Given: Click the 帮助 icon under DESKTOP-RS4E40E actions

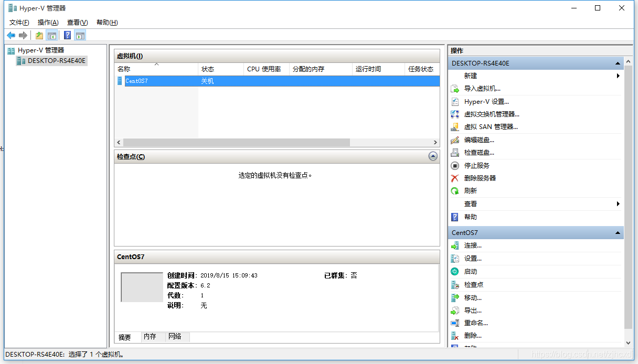Looking at the screenshot, I should 455,217.
